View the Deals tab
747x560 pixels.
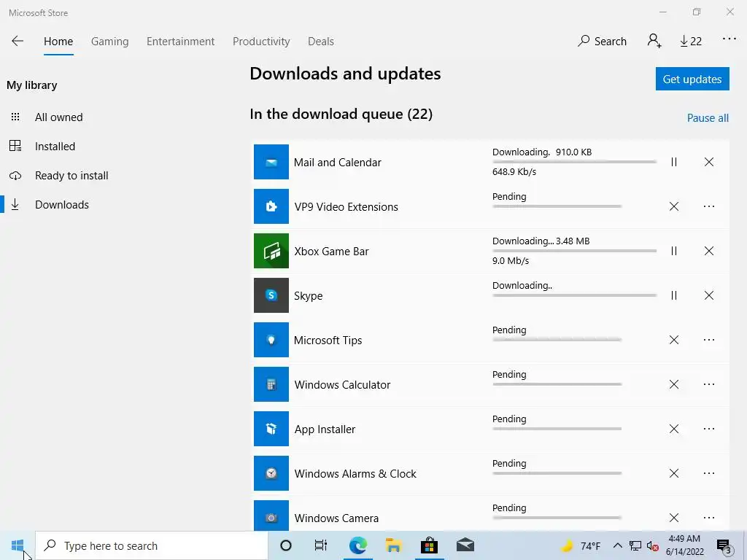click(x=321, y=42)
